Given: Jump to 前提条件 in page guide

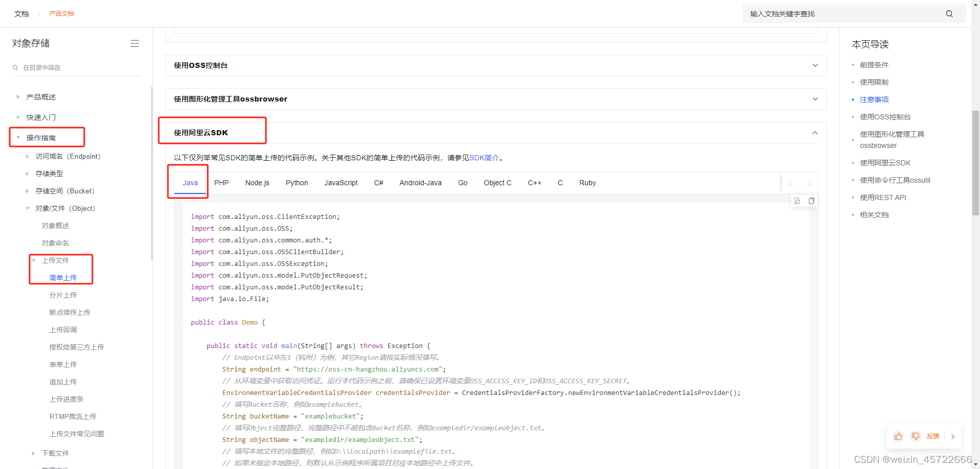Looking at the screenshot, I should pos(874,65).
